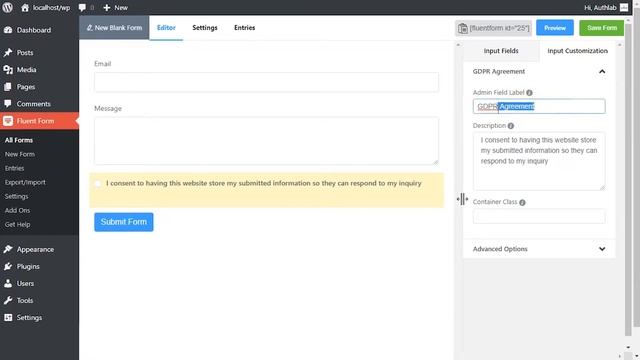The height and width of the screenshot is (360, 640).
Task: Click the WordPress logo icon
Action: click(8, 7)
